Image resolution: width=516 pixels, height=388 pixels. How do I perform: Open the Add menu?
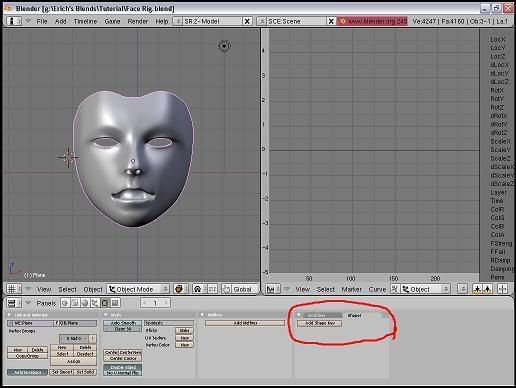60,21
